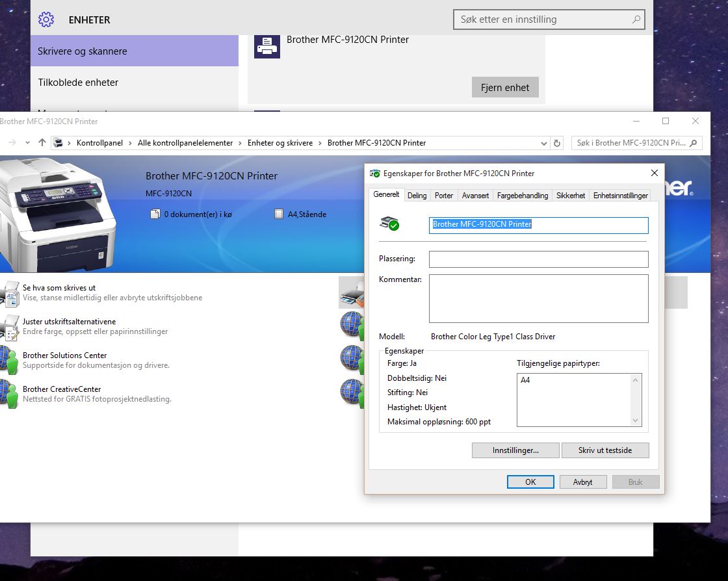Minimize the Brother MFC-9120CN Printer window

point(636,121)
